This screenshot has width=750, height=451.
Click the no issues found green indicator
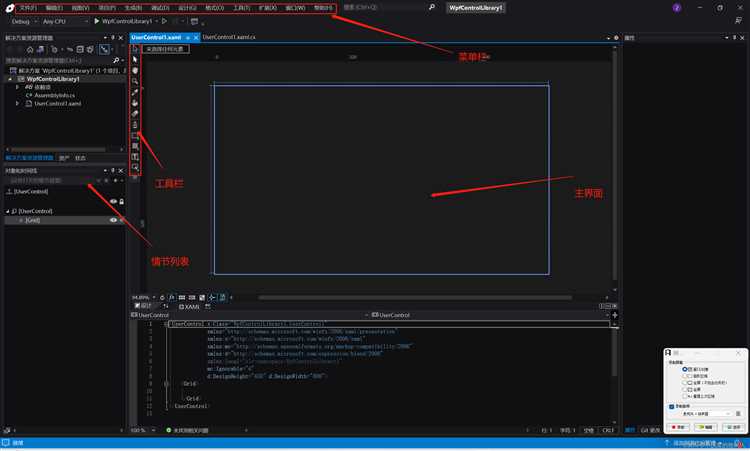187,430
